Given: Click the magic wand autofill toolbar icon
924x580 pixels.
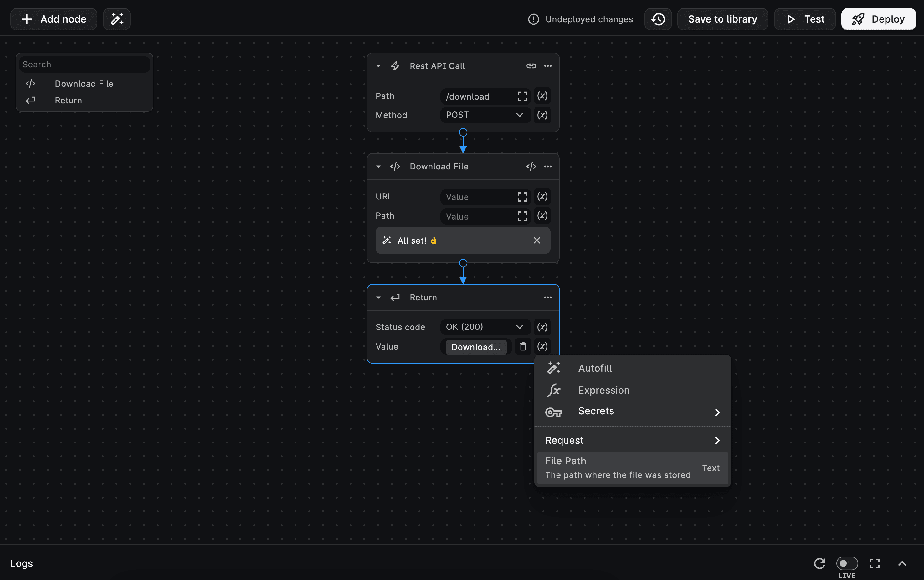Looking at the screenshot, I should [x=116, y=19].
